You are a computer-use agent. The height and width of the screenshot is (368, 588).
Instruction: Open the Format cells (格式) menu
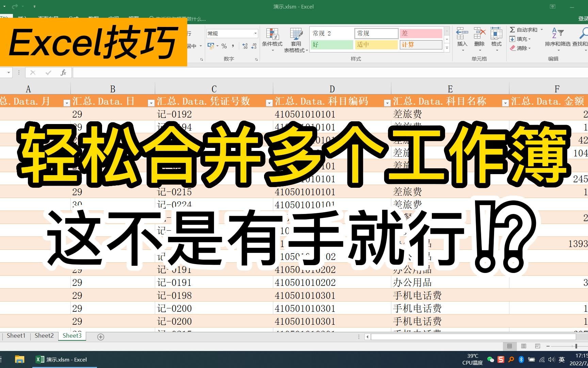pos(496,40)
